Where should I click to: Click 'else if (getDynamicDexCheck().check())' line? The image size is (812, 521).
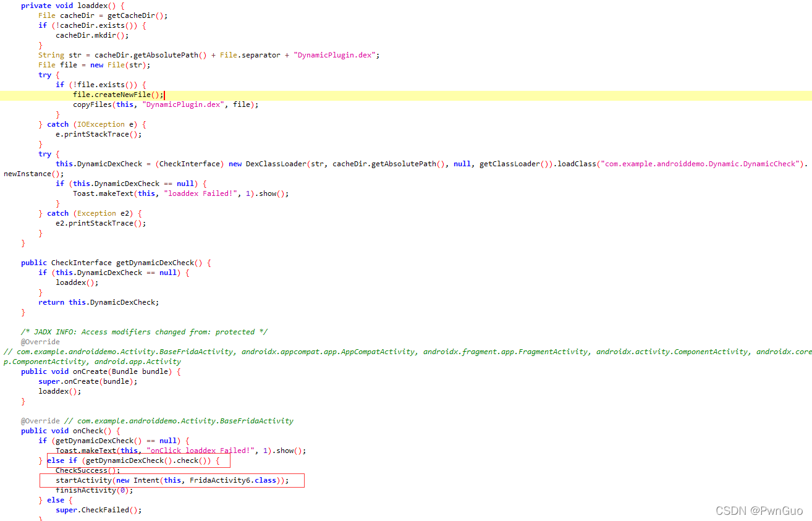tap(133, 460)
